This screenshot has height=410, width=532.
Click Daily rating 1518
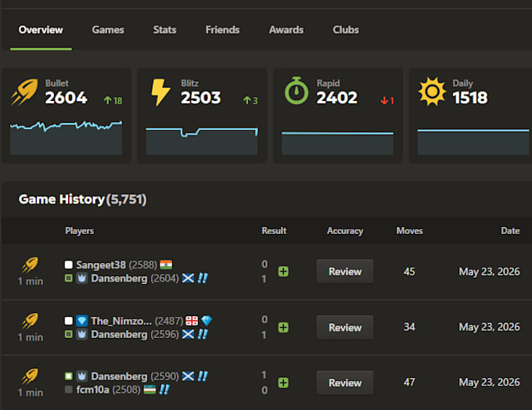[x=470, y=98]
